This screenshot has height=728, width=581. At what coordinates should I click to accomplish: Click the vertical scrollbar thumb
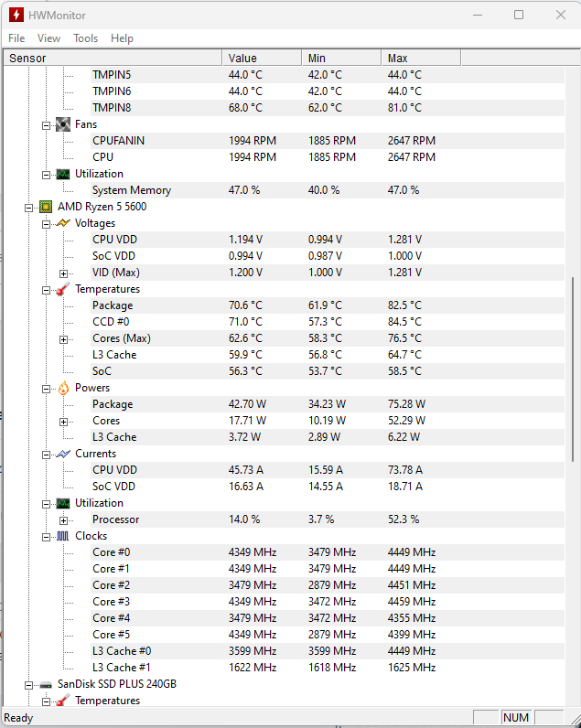(x=573, y=369)
